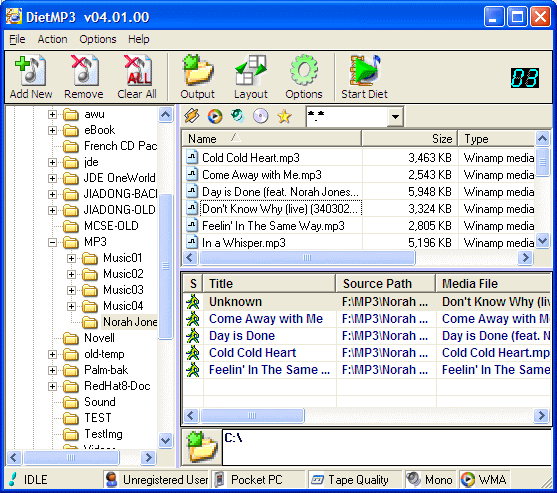Viewport: 557px width, 493px height.
Task: Click the Start Diet icon
Action: click(x=364, y=70)
